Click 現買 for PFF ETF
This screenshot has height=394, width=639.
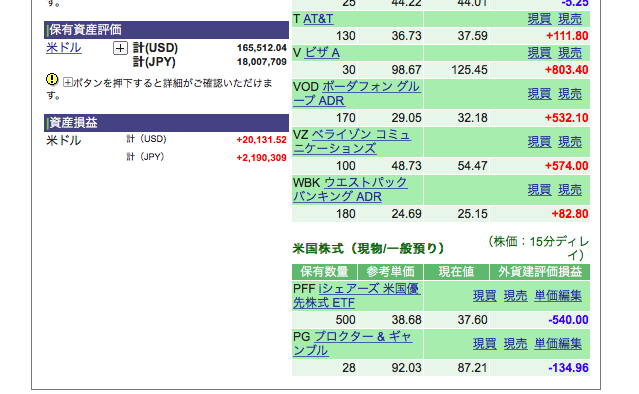[485, 296]
